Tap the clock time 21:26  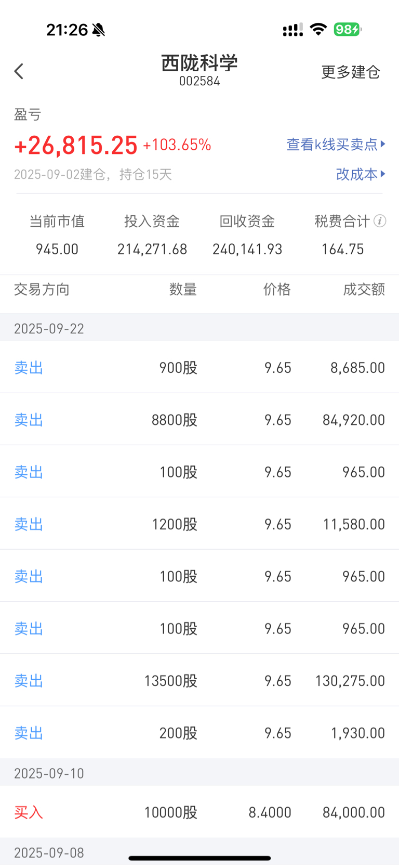[67, 30]
